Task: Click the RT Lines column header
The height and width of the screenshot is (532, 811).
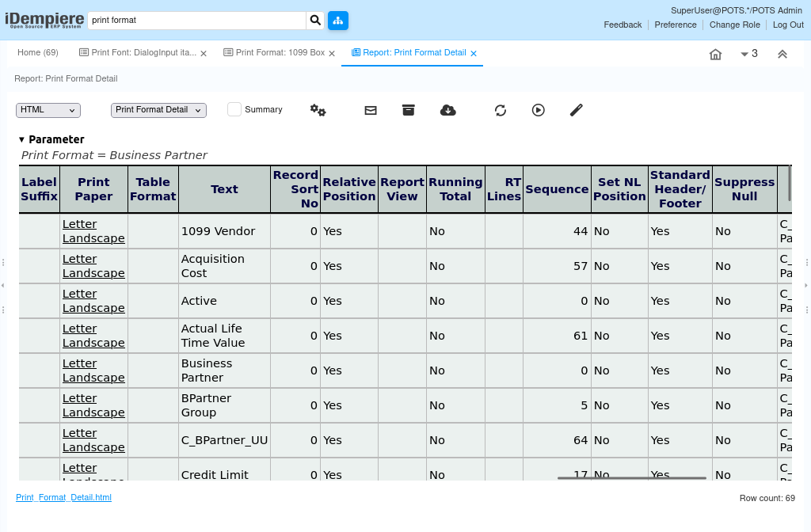Action: pyautogui.click(x=504, y=189)
